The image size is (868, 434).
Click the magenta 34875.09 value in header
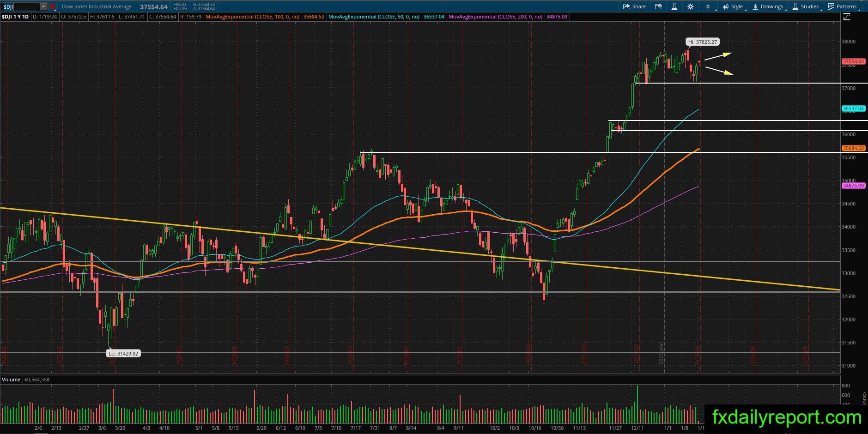557,17
